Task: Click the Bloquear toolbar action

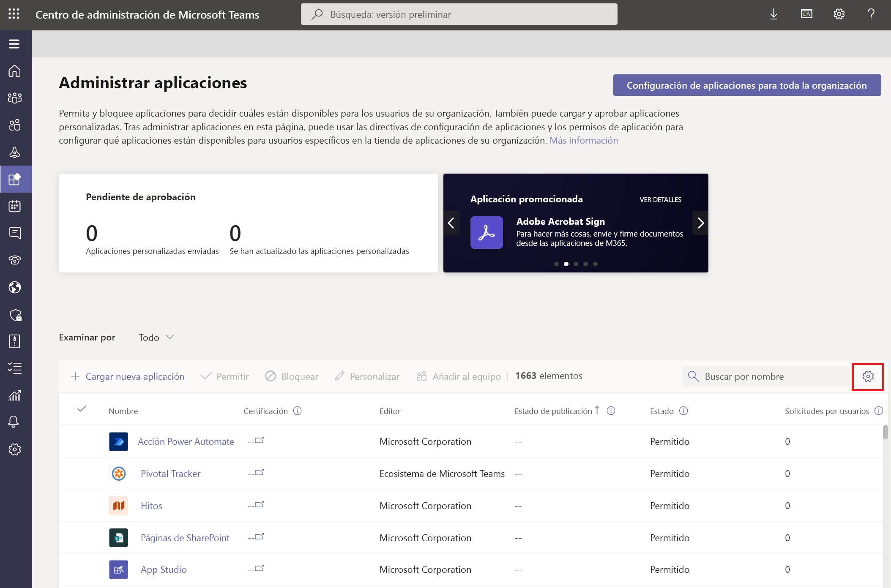Action: coord(292,376)
